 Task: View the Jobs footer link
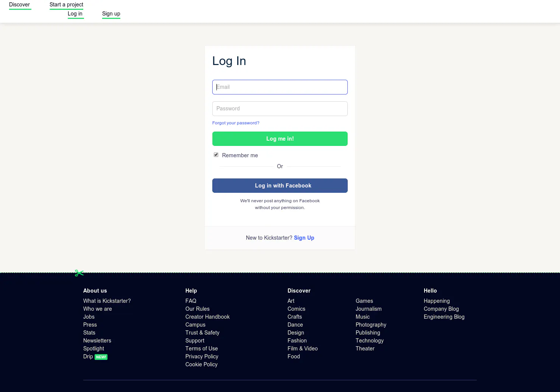[89, 317]
